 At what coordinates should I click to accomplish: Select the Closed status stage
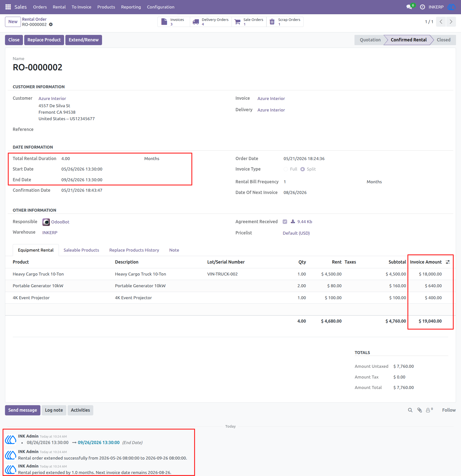(444, 40)
